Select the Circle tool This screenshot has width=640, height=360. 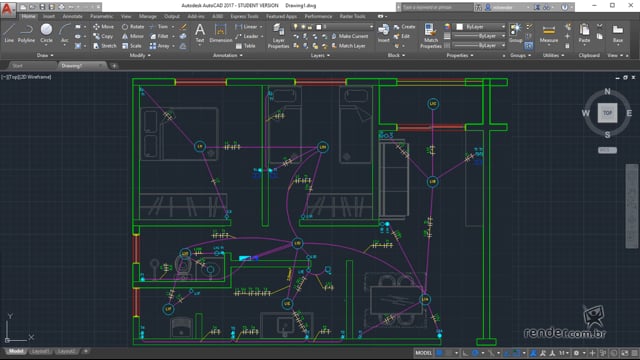[x=47, y=33]
